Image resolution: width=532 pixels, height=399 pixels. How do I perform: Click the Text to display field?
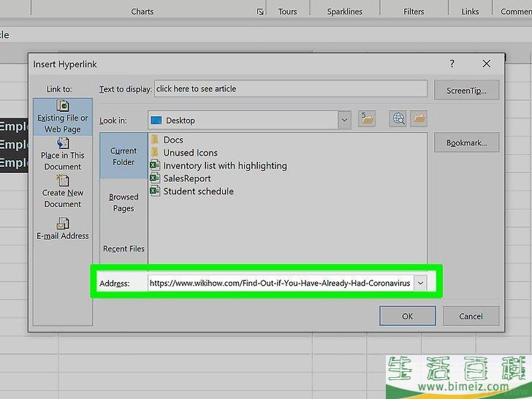[x=291, y=89]
